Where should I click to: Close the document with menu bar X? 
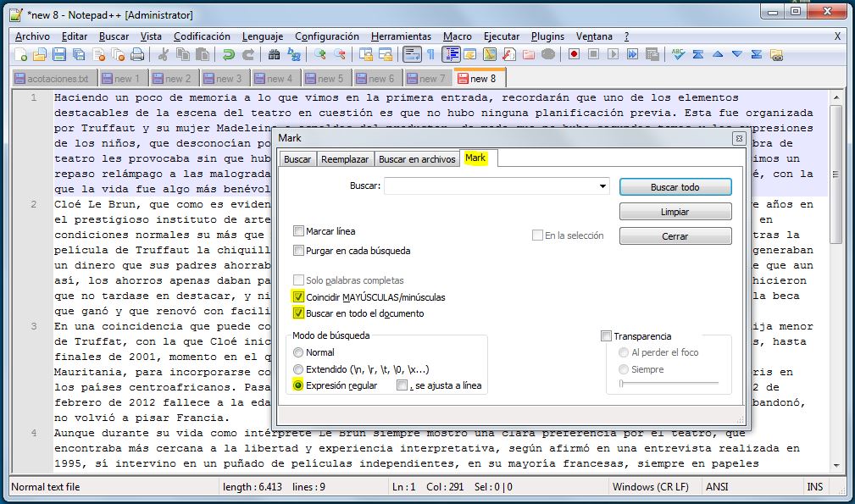(837, 36)
